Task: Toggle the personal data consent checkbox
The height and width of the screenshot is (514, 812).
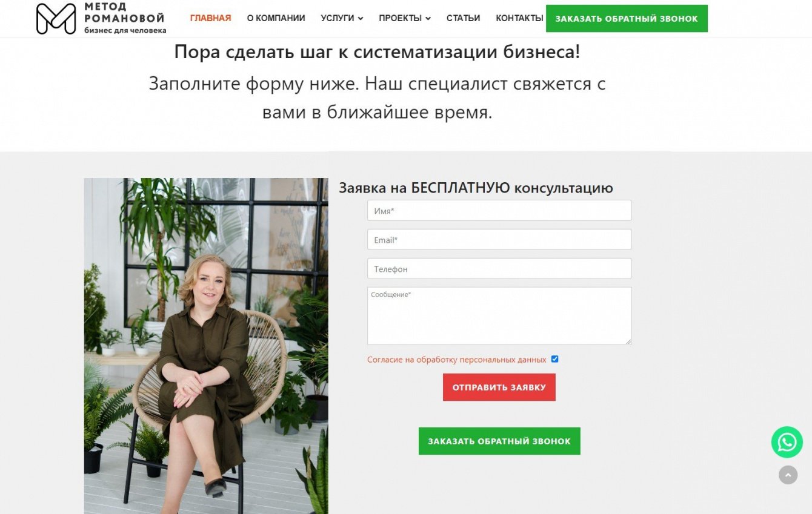Action: [554, 359]
